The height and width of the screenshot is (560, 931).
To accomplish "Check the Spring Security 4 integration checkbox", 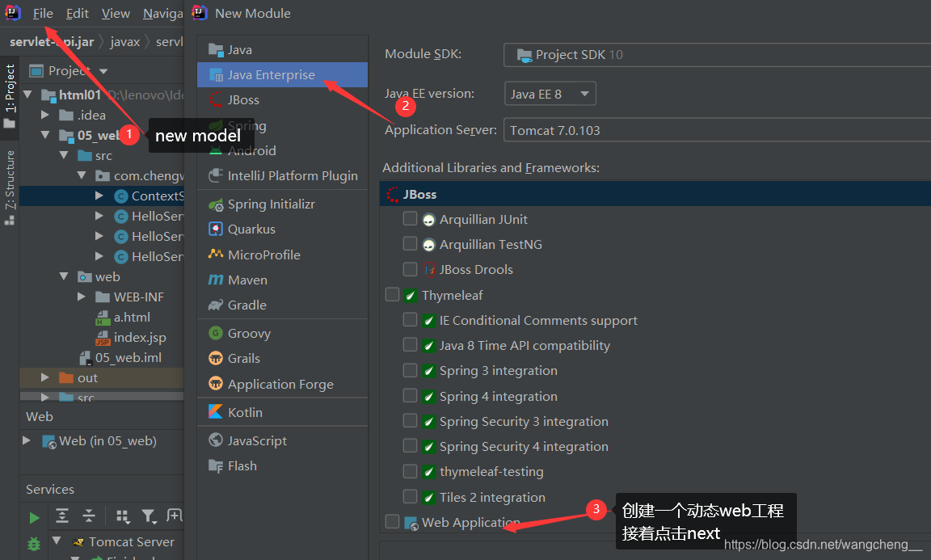I will point(410,445).
